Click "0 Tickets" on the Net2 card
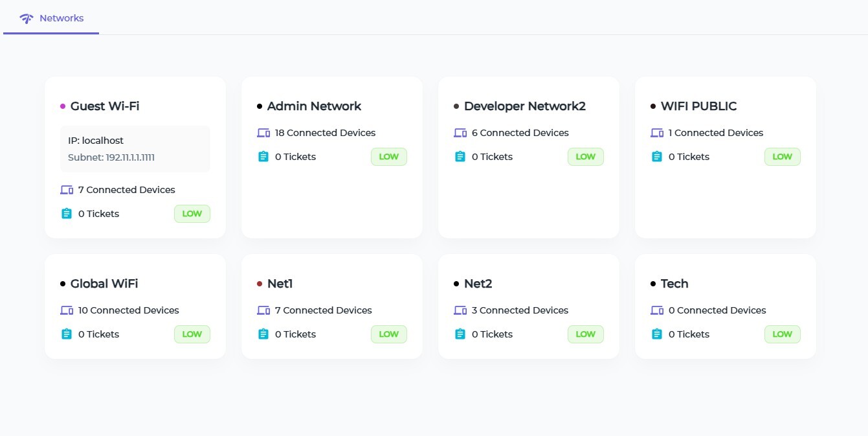The height and width of the screenshot is (436, 868). (492, 334)
